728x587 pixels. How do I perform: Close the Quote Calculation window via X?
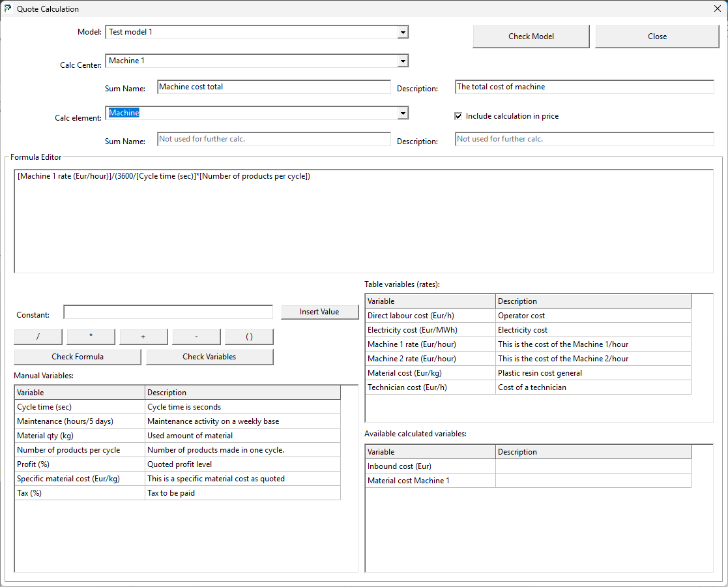(x=717, y=8)
